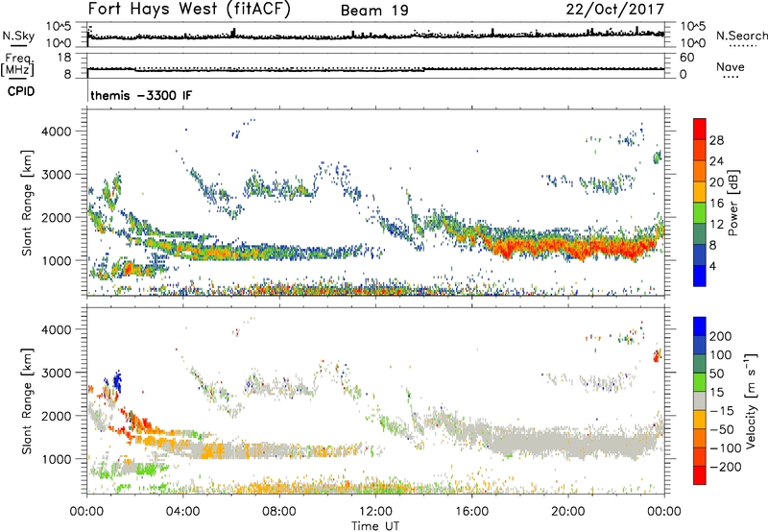Click the frequency trace in the Freq. panel
The width and height of the screenshot is (768, 532).
pyautogui.click(x=375, y=70)
